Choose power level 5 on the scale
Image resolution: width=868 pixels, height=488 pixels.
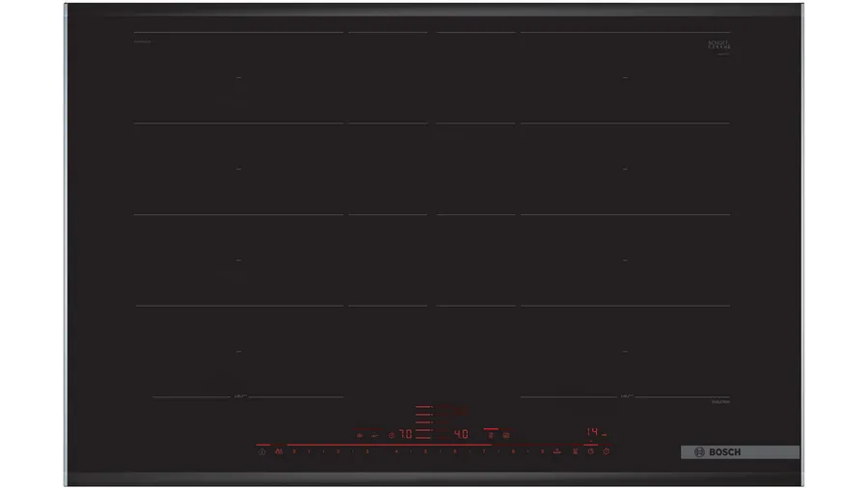click(427, 451)
